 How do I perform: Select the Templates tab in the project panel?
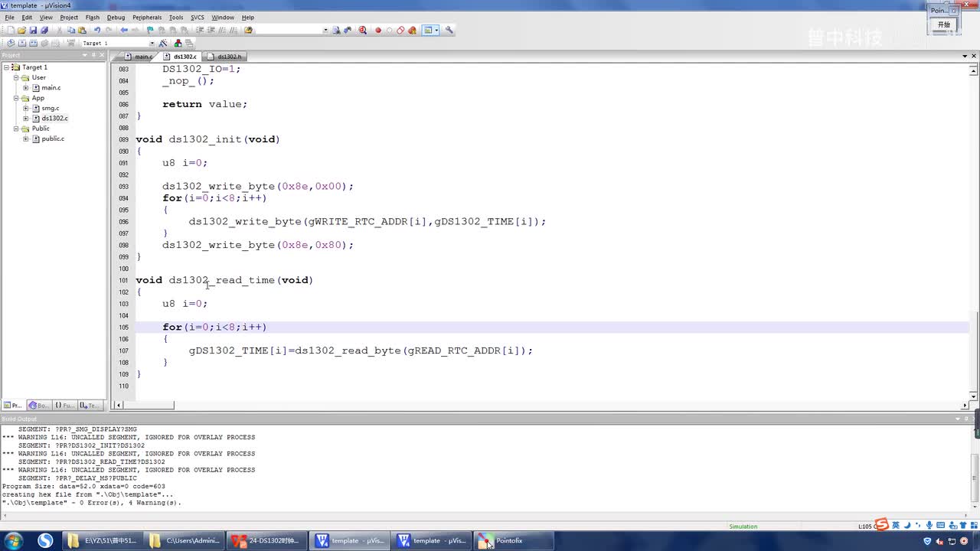pos(90,406)
